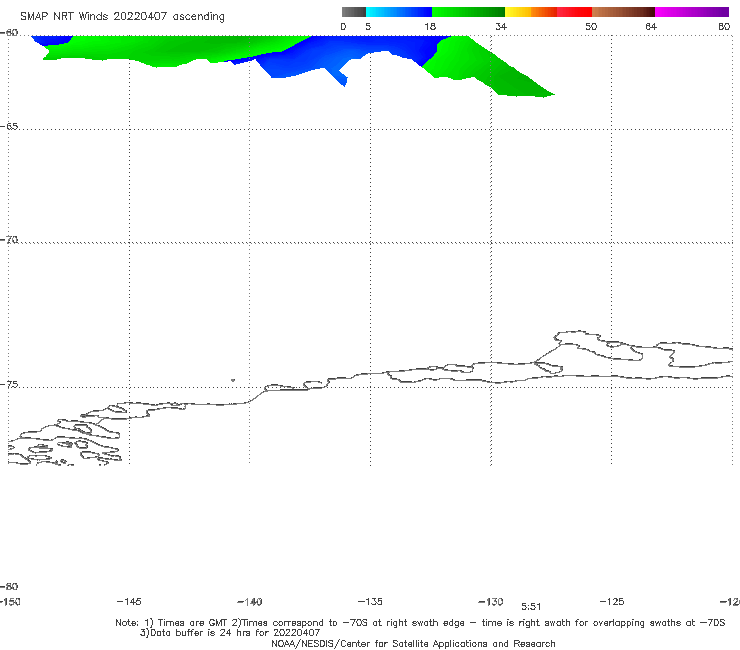Click the color bar label "5"

coord(368,26)
